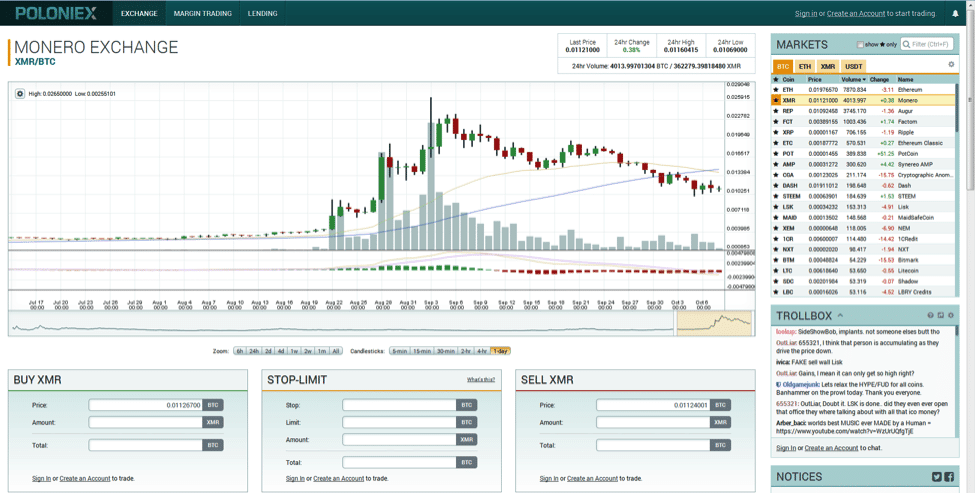Switch to the BTC markets tab

(783, 67)
